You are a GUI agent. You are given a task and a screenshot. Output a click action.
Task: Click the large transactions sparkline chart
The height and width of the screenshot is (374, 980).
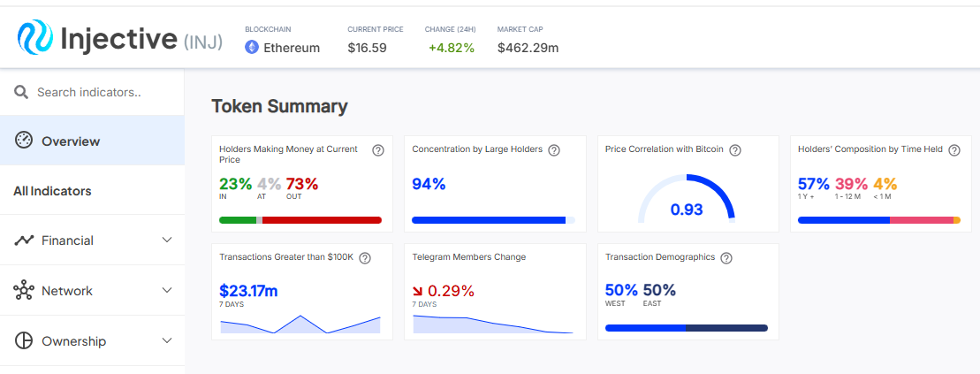(300, 324)
